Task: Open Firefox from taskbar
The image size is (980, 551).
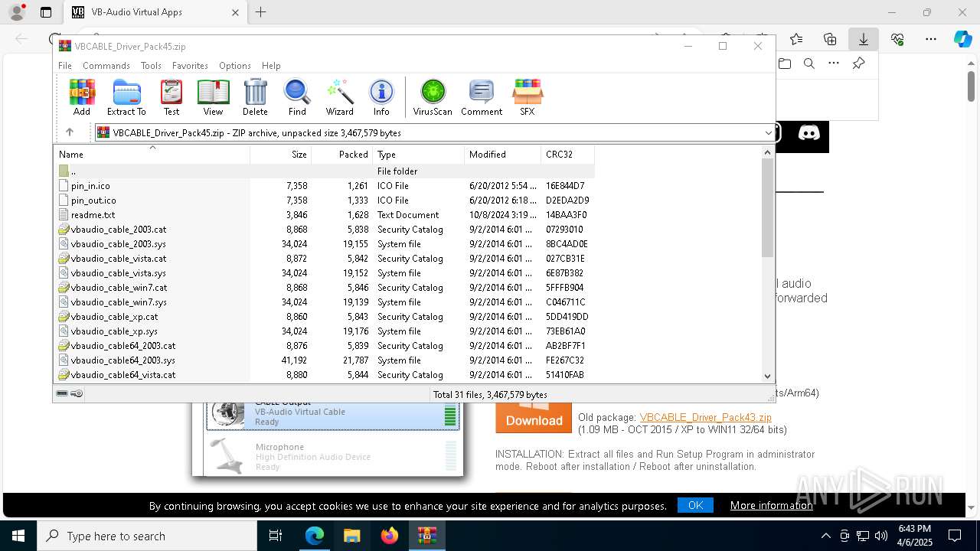Action: pyautogui.click(x=390, y=536)
